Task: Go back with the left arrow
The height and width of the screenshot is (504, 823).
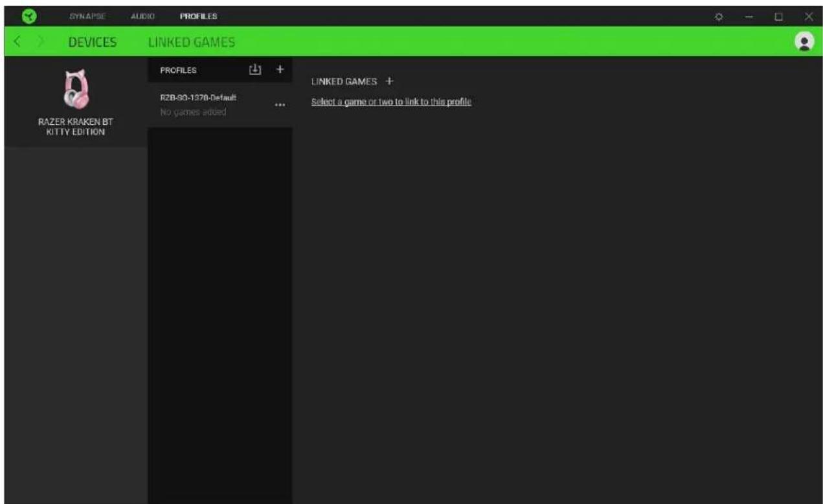Action: click(x=18, y=43)
